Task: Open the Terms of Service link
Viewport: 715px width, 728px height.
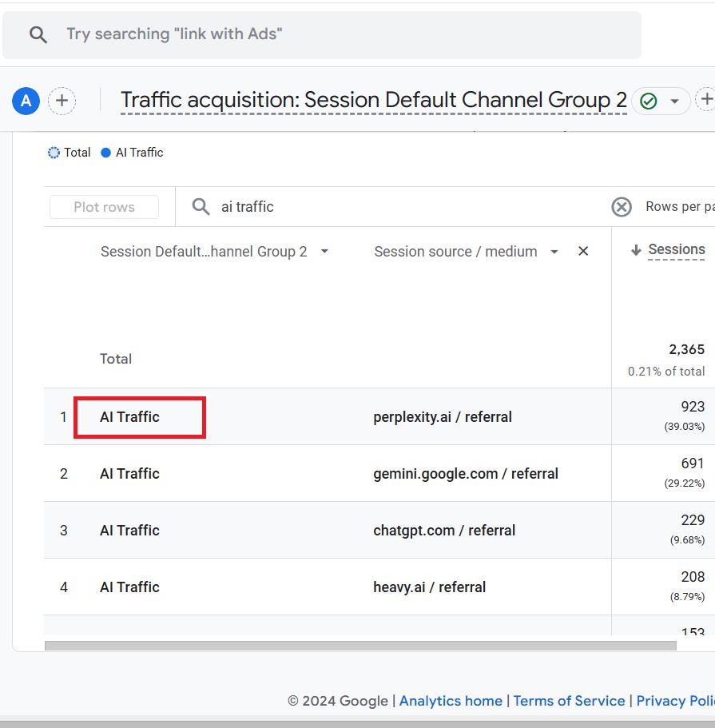Action: click(x=569, y=701)
